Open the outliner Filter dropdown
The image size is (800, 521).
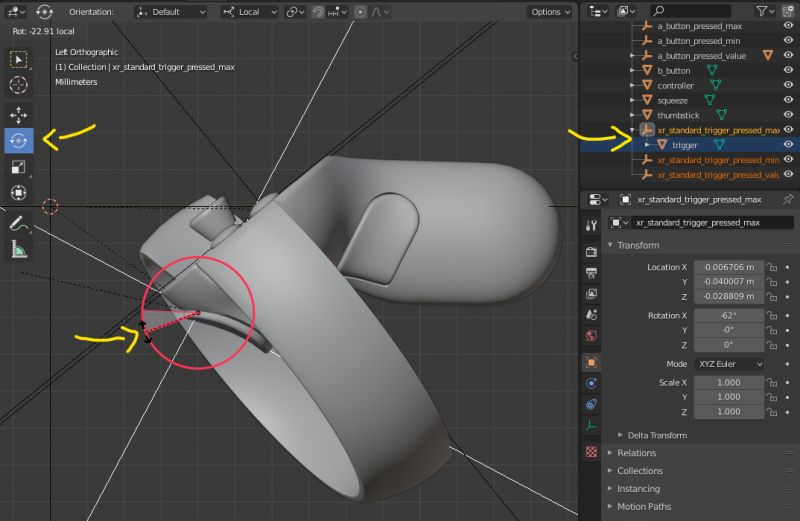tap(765, 11)
